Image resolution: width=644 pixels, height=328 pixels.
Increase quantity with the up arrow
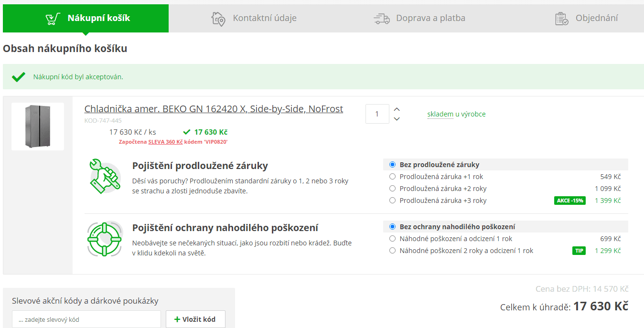pyautogui.click(x=397, y=109)
